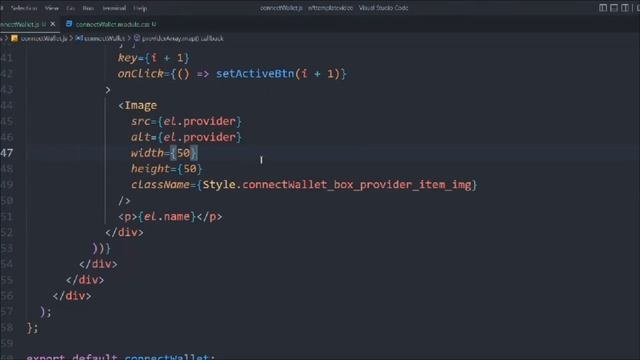The width and height of the screenshot is (640, 360).
Task: Click the 'export default connectWallet' line
Action: coord(121,357)
